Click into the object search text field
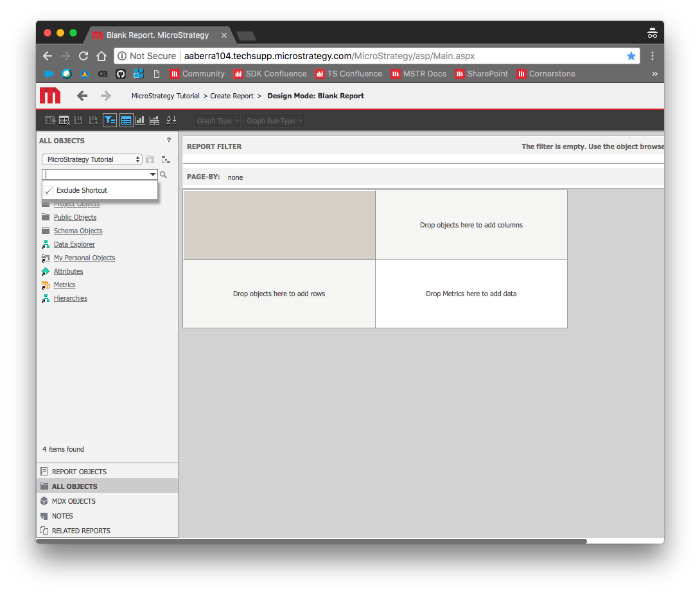700x595 pixels. pos(96,174)
